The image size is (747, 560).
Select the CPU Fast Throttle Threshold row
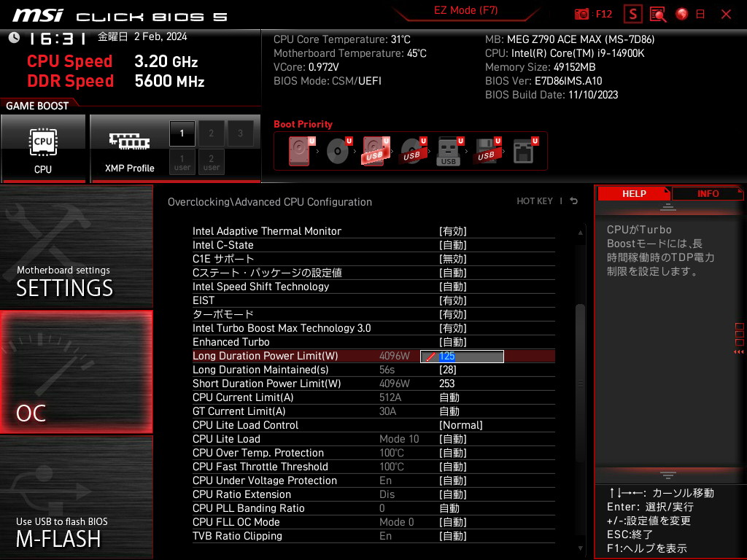(373, 467)
